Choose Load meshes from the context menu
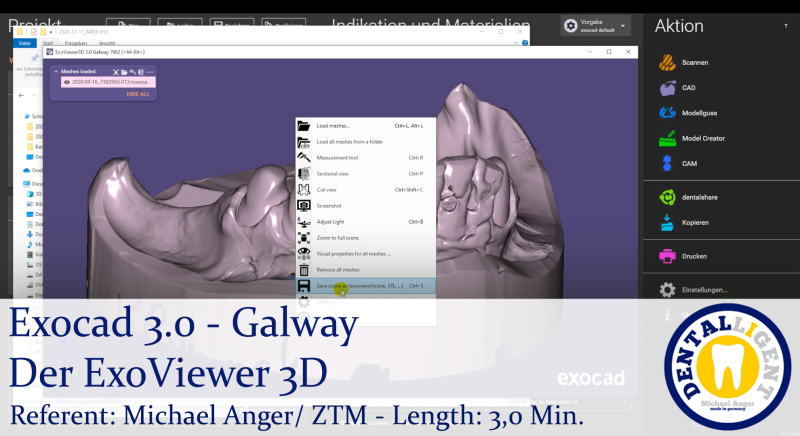Image resolution: width=800 pixels, height=436 pixels. [366, 125]
